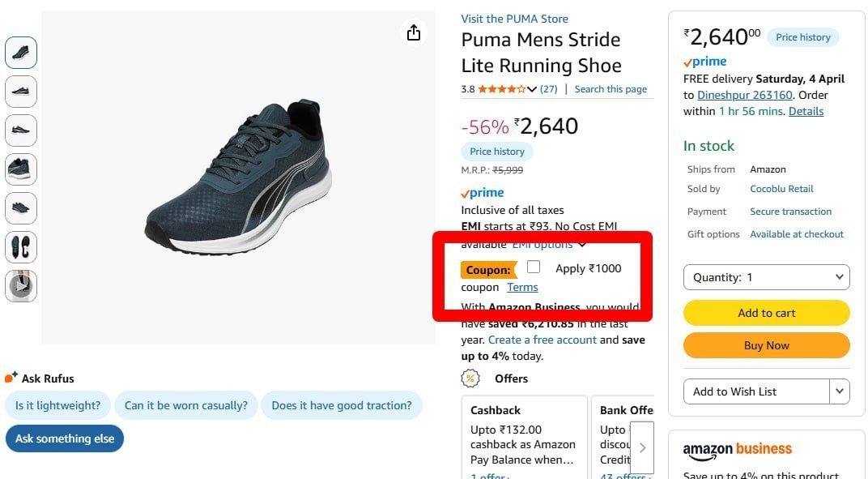Screen dimensions: 868x479
Task: Click the Price history badge in buy box
Action: 802,37
